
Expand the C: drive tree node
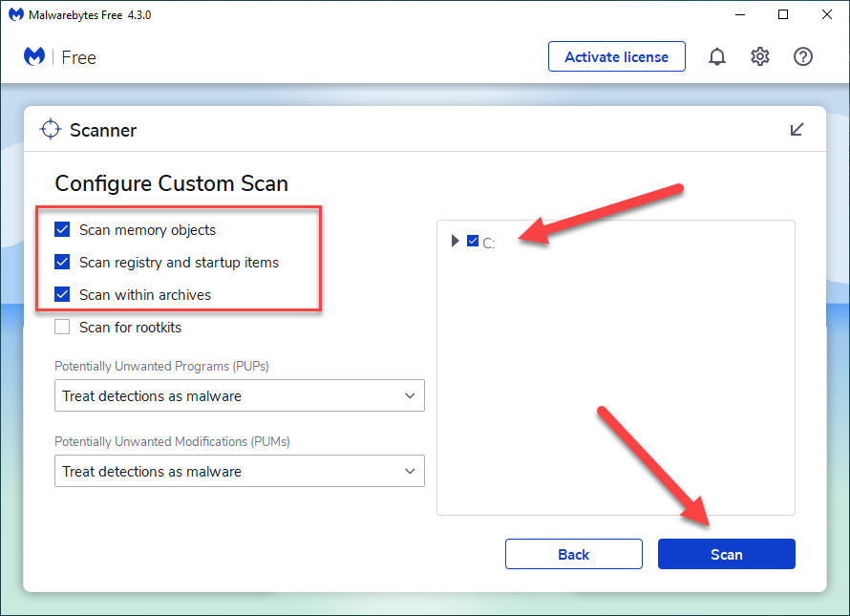[x=456, y=242]
